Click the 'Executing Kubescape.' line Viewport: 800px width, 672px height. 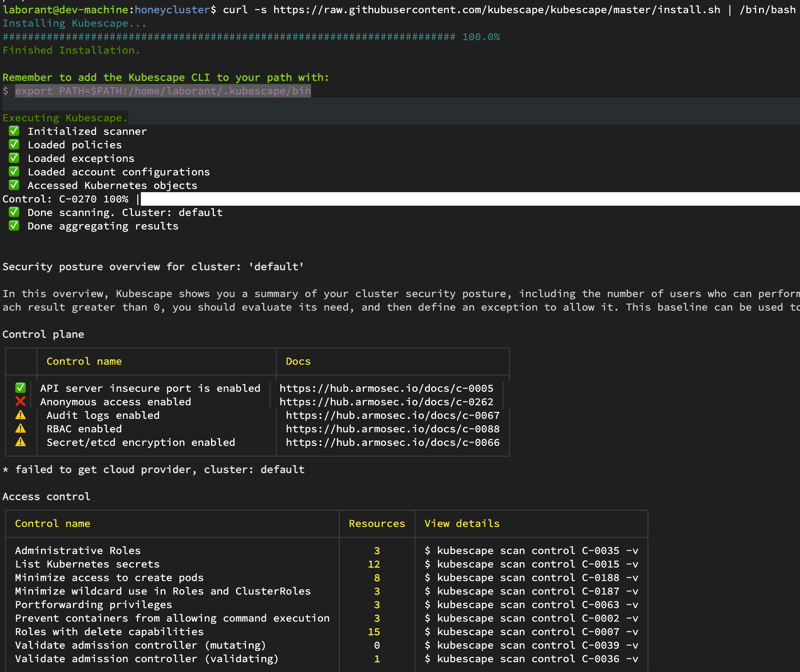(x=65, y=118)
